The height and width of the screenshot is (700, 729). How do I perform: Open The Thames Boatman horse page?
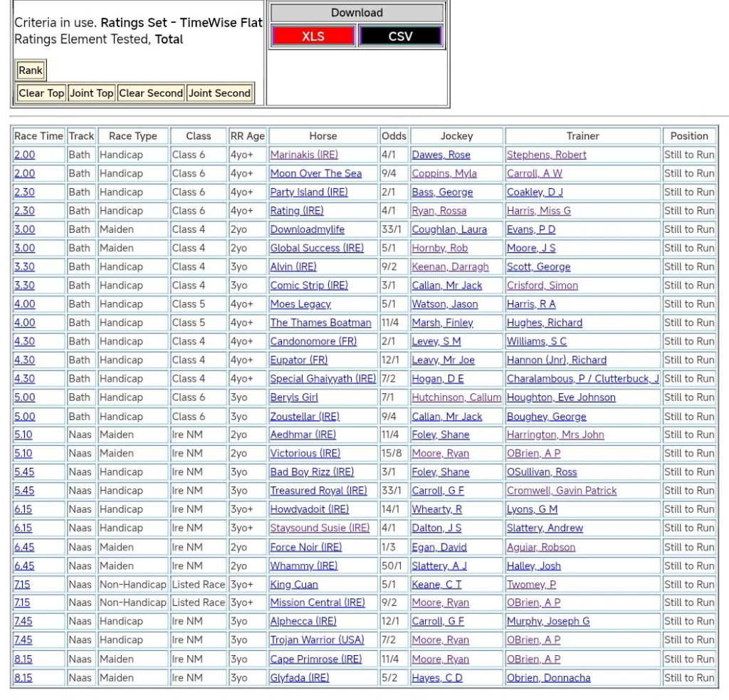320,323
